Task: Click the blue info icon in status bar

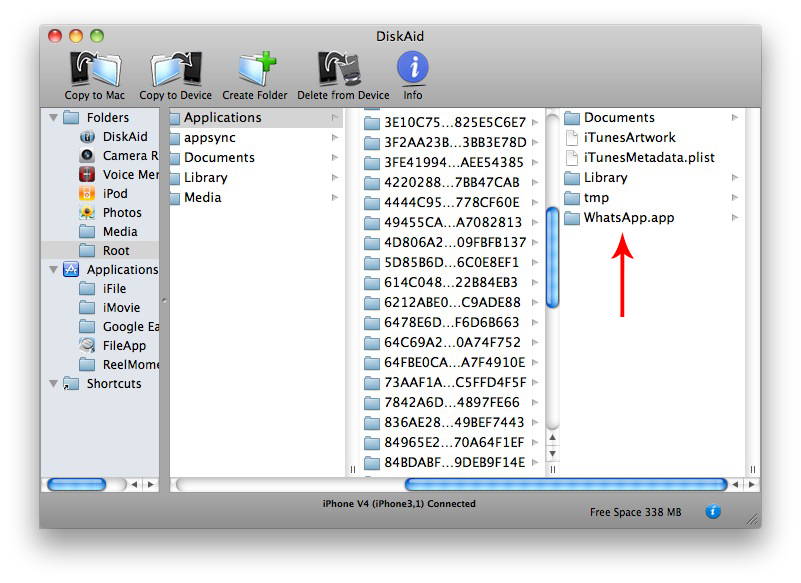Action: coord(713,511)
